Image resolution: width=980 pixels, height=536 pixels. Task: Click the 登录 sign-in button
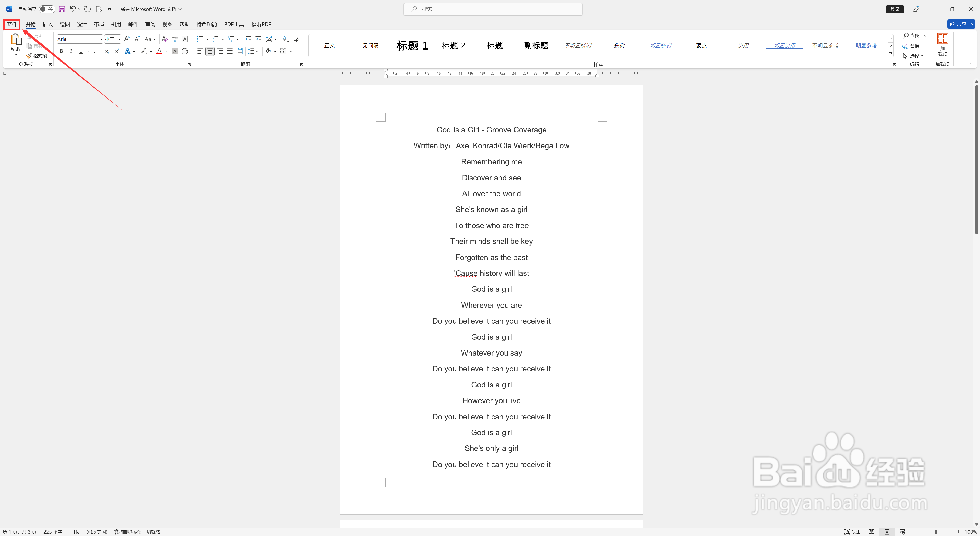click(x=895, y=9)
